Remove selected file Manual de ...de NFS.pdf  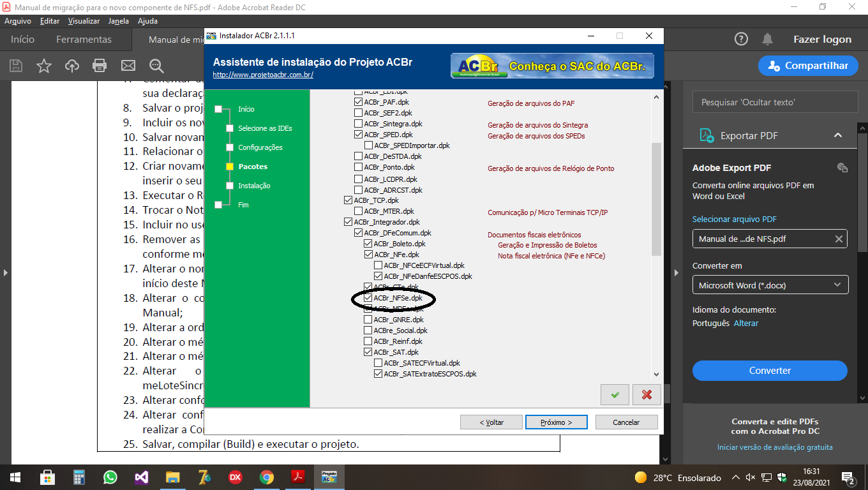(839, 239)
